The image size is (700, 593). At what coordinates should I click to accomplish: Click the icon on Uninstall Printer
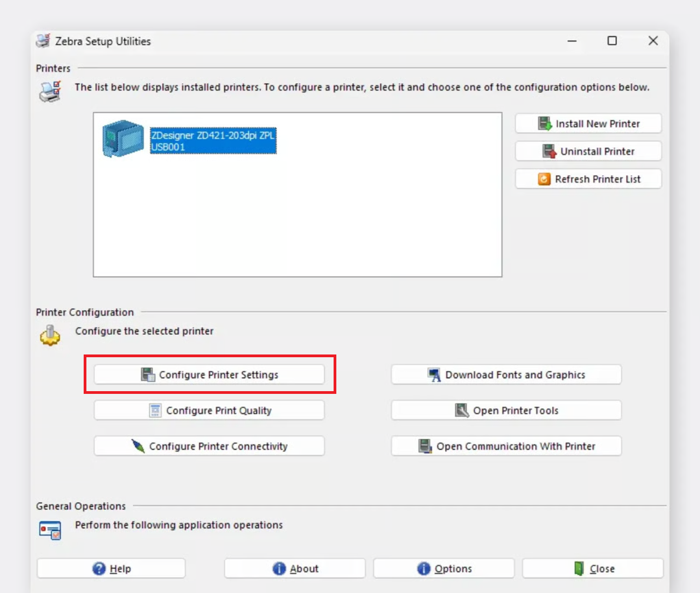click(549, 152)
